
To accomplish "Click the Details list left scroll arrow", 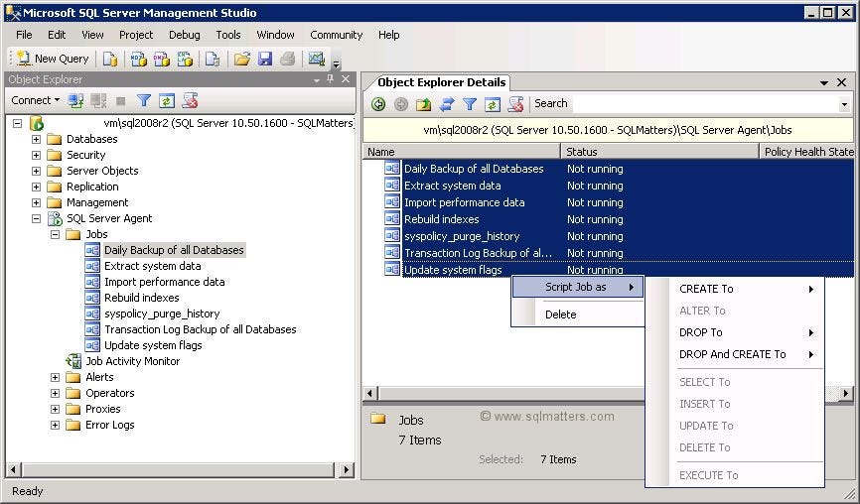I will [x=369, y=393].
